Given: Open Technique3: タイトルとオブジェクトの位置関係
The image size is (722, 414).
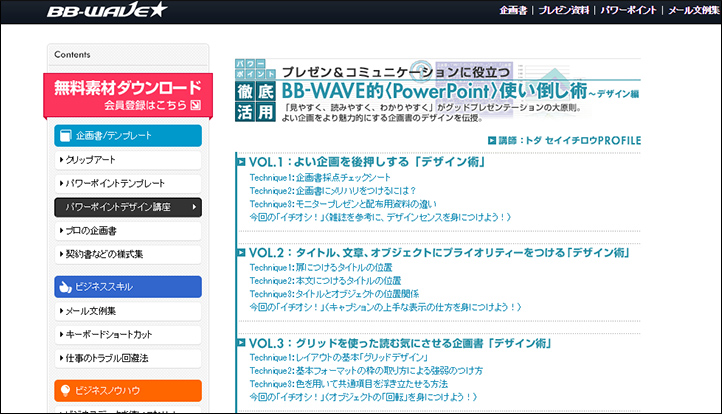Looking at the screenshot, I should click(x=334, y=294).
